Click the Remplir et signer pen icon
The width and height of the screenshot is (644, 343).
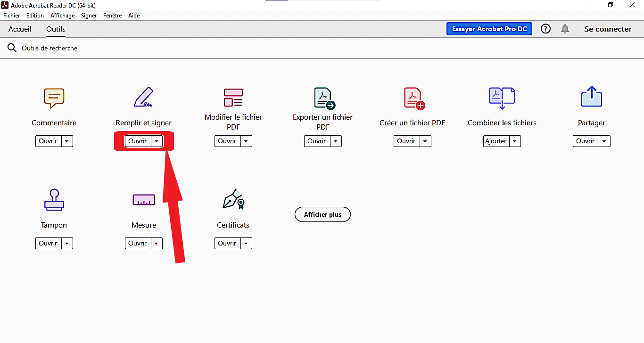[x=143, y=98]
